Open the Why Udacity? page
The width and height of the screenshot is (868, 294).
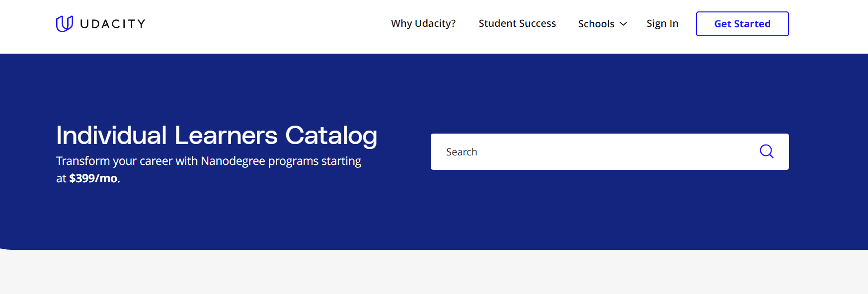click(423, 23)
